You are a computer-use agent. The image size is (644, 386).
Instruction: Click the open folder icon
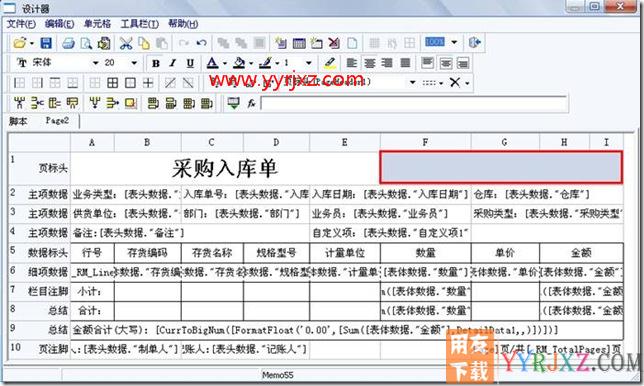(x=19, y=43)
